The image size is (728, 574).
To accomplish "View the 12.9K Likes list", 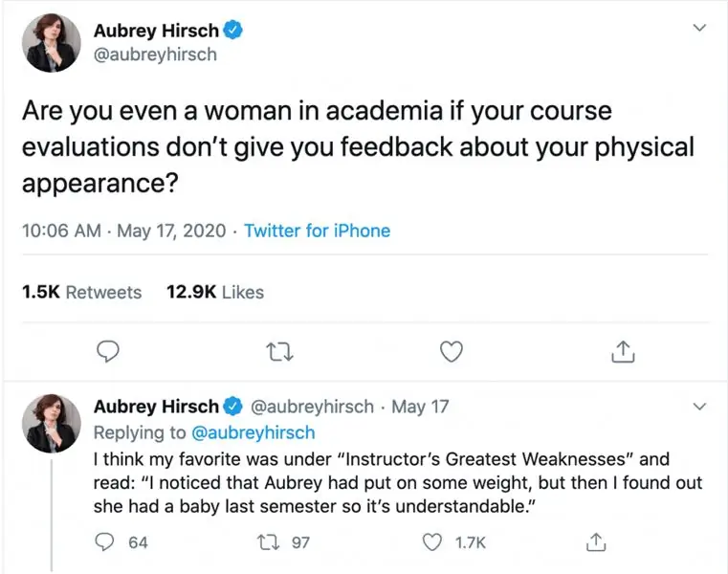I will (215, 293).
